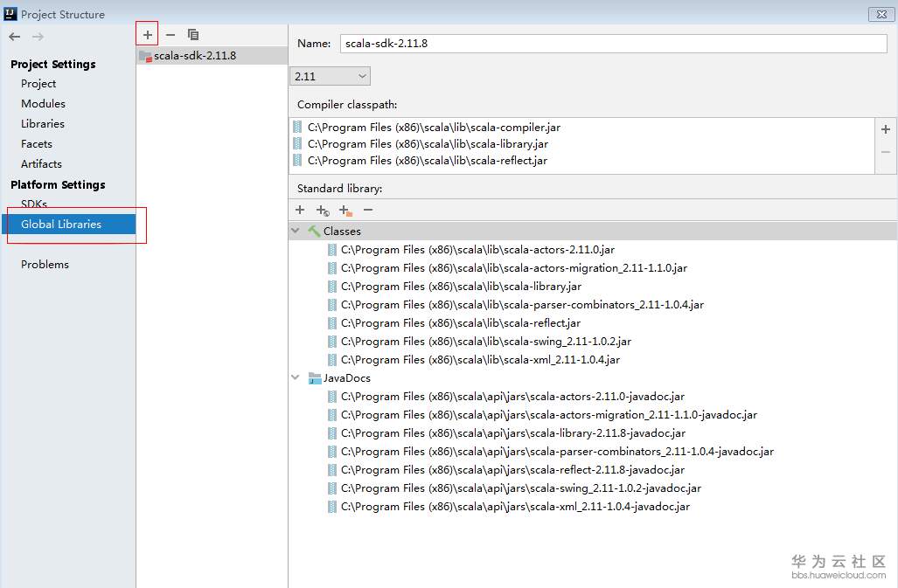The height and width of the screenshot is (588, 898).
Task: Open SDKs platform settings
Action: click(34, 203)
